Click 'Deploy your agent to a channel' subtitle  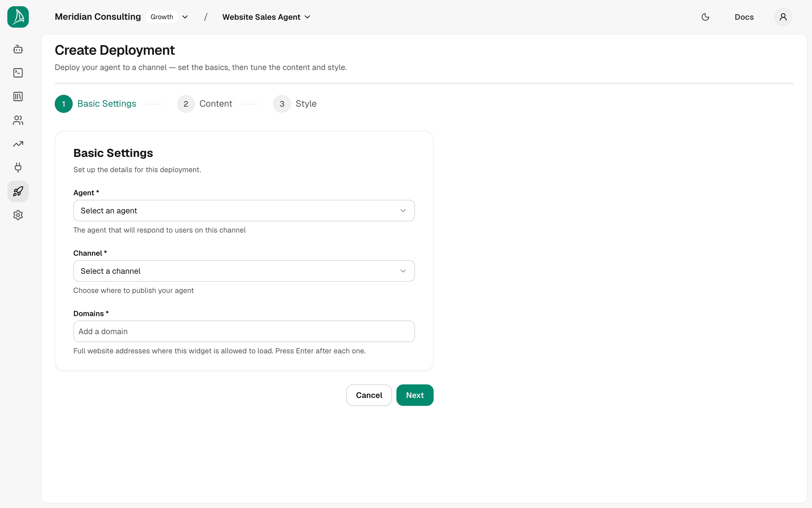pyautogui.click(x=201, y=67)
